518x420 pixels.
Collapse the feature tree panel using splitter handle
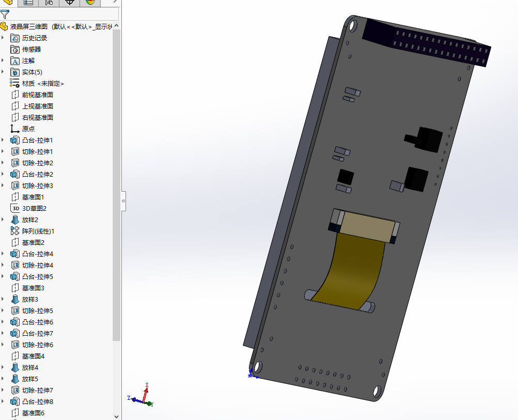click(123, 200)
